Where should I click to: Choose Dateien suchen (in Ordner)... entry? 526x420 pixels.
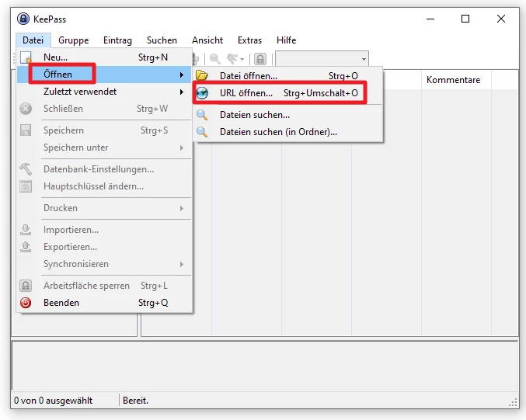pyautogui.click(x=287, y=132)
